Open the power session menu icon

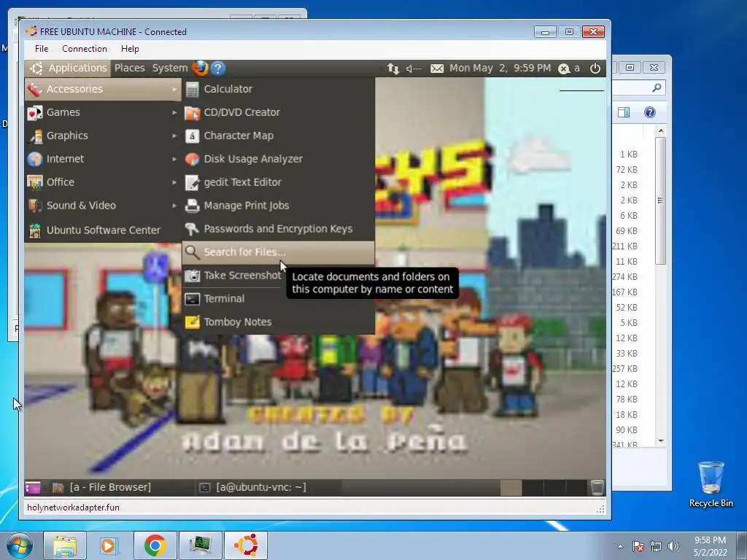click(595, 68)
